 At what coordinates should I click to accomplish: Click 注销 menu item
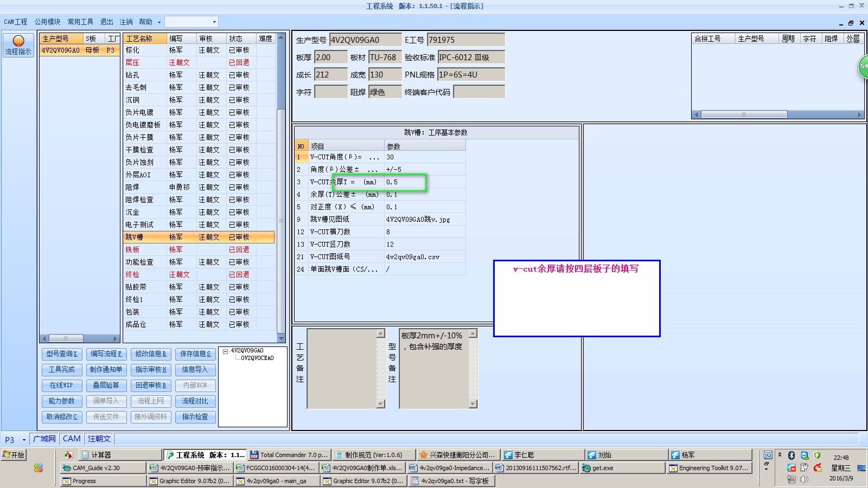click(126, 22)
